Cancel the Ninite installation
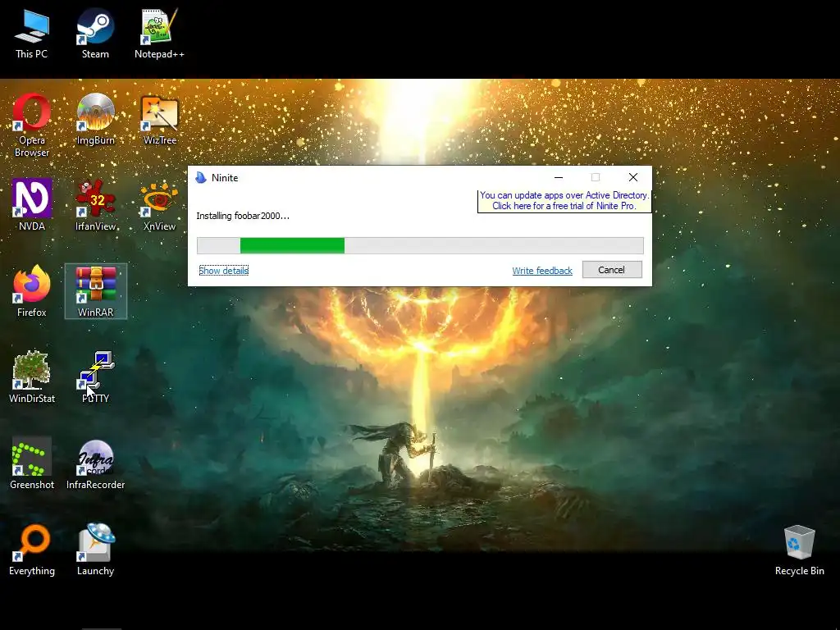840x630 pixels. (x=612, y=269)
